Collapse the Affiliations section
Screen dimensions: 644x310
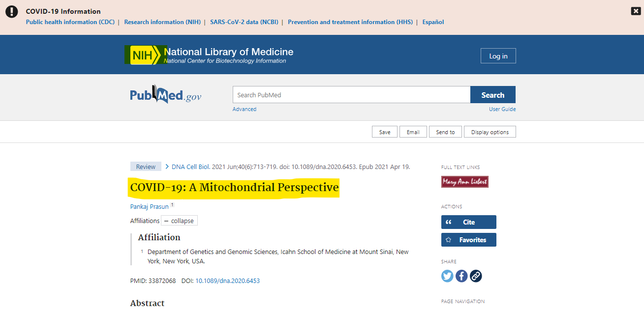coord(179,221)
